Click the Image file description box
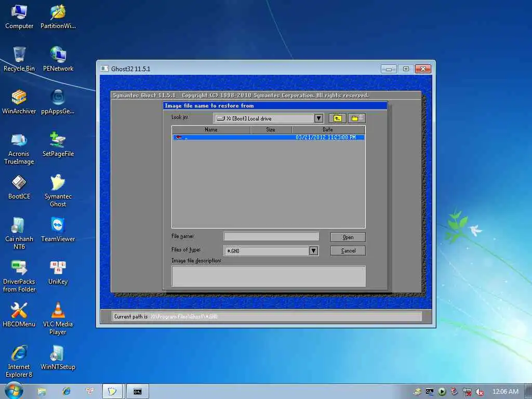The height and width of the screenshot is (399, 532). [x=269, y=276]
